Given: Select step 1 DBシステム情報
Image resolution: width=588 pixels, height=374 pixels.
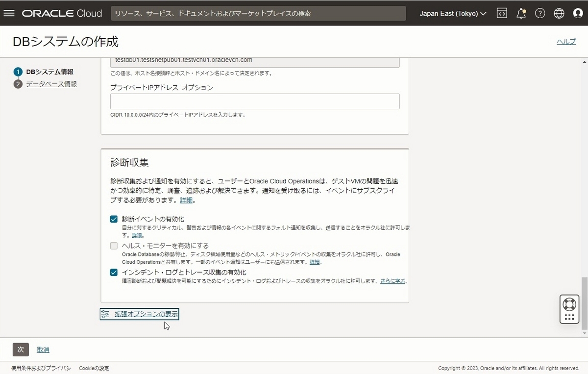Looking at the screenshot, I should click(x=49, y=71).
